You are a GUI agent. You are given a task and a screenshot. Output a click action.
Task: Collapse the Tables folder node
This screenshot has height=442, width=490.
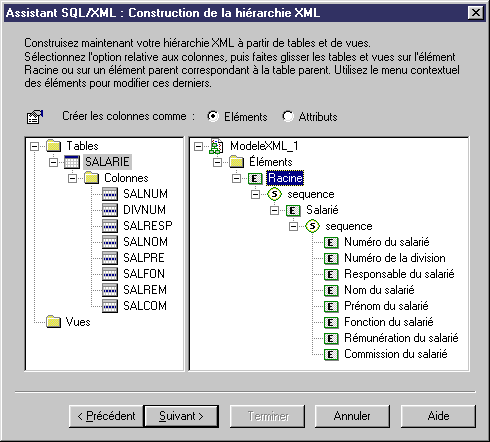click(x=34, y=146)
